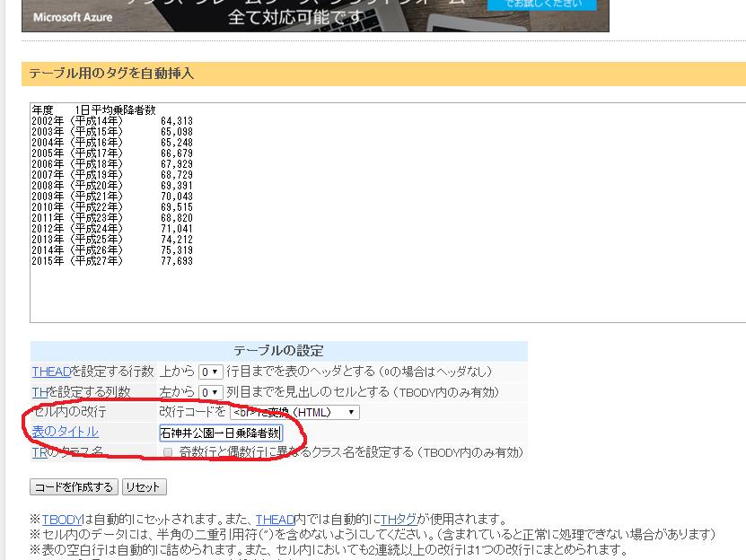Click the 2002年 row value 64,313
The height and width of the screenshot is (560, 746).
click(177, 121)
